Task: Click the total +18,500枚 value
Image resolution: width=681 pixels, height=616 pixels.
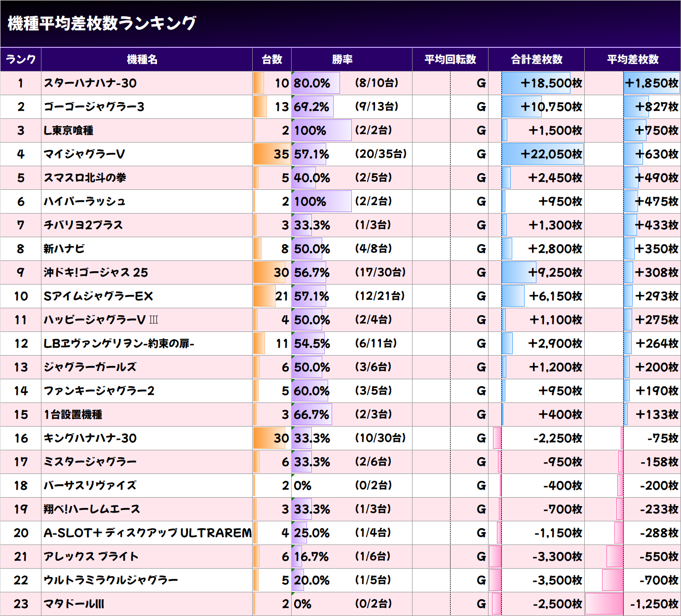Action: click(551, 83)
